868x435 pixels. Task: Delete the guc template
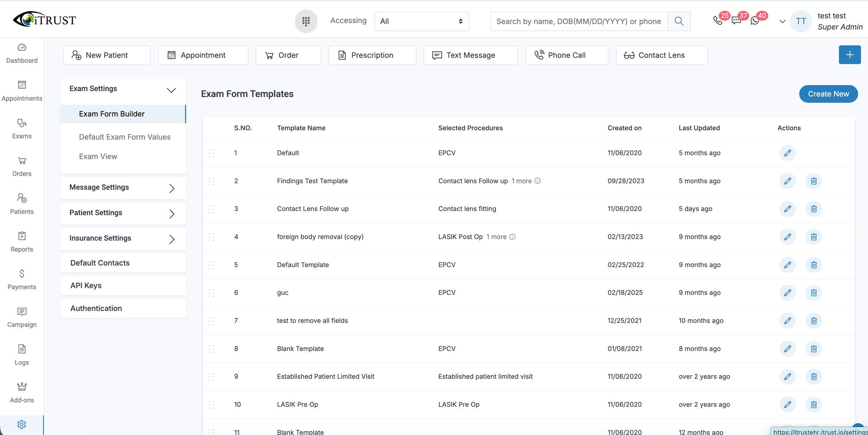coord(814,293)
